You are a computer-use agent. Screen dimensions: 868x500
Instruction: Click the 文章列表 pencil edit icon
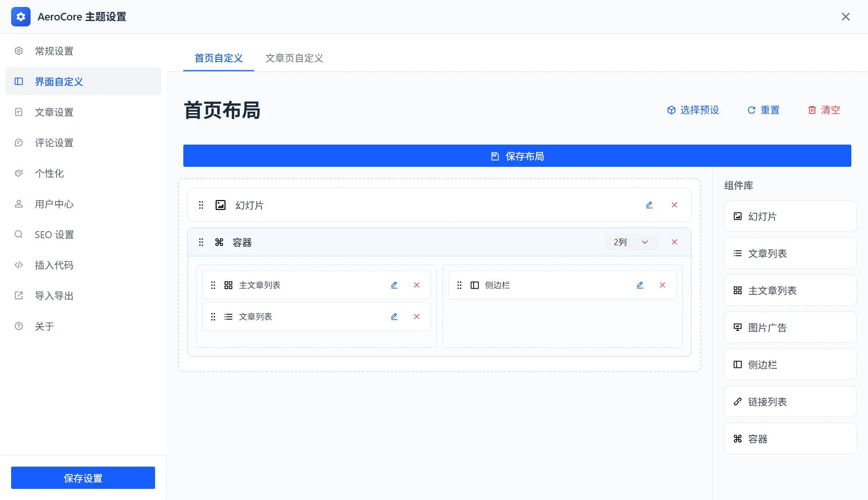[x=394, y=316]
